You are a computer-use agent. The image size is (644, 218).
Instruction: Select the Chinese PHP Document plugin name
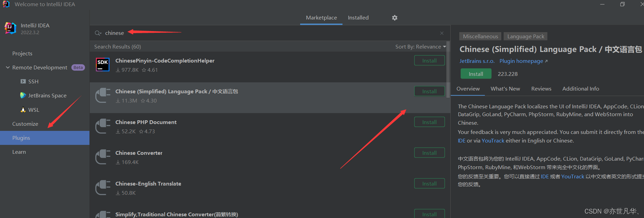146,122
